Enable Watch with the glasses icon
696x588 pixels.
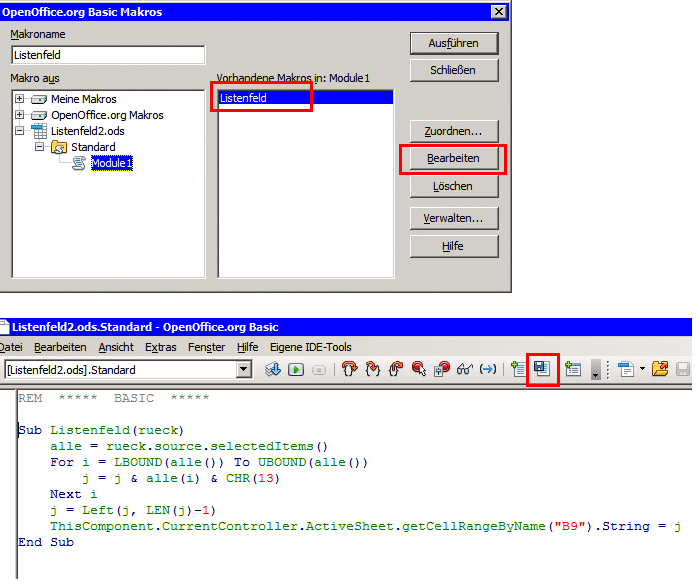coord(465,369)
